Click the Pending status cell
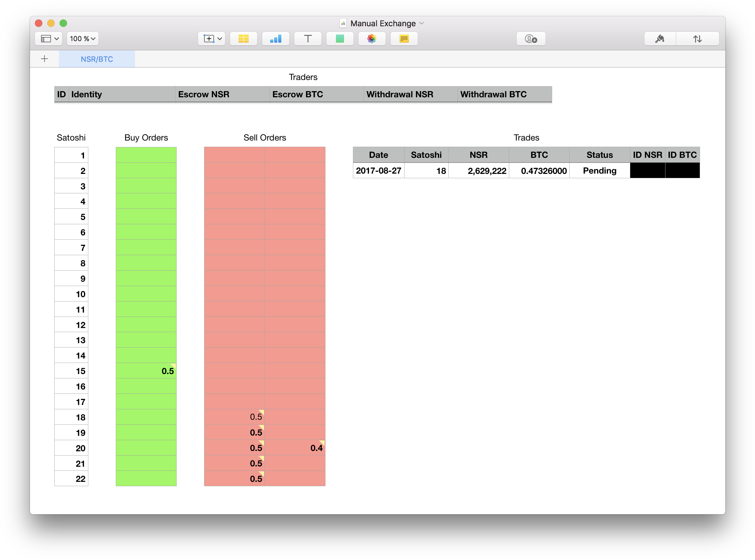755x560 pixels. [x=599, y=171]
